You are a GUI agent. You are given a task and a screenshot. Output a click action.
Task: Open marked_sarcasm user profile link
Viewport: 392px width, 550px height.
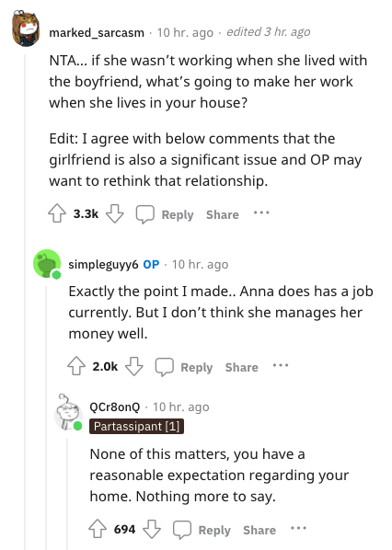tap(97, 32)
